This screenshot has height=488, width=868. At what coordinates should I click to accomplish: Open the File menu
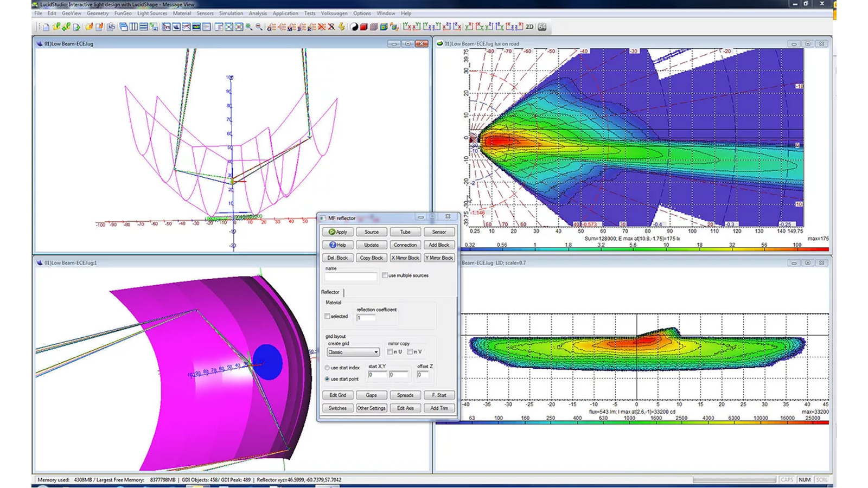[38, 13]
